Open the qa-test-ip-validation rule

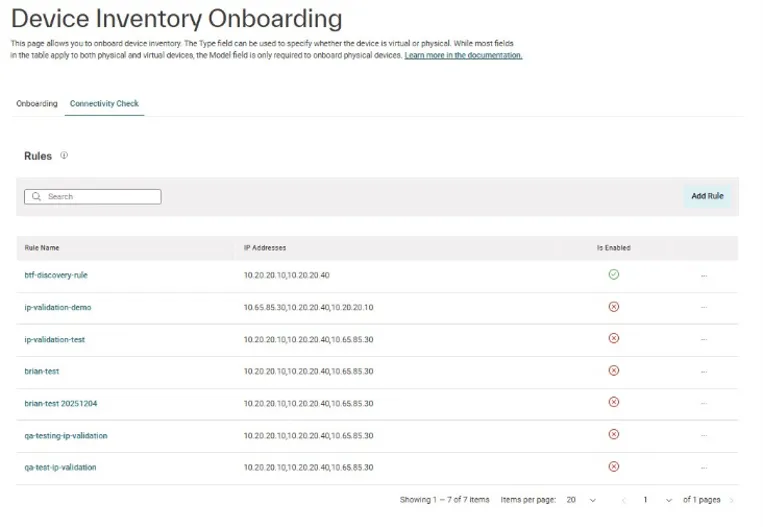pos(60,467)
